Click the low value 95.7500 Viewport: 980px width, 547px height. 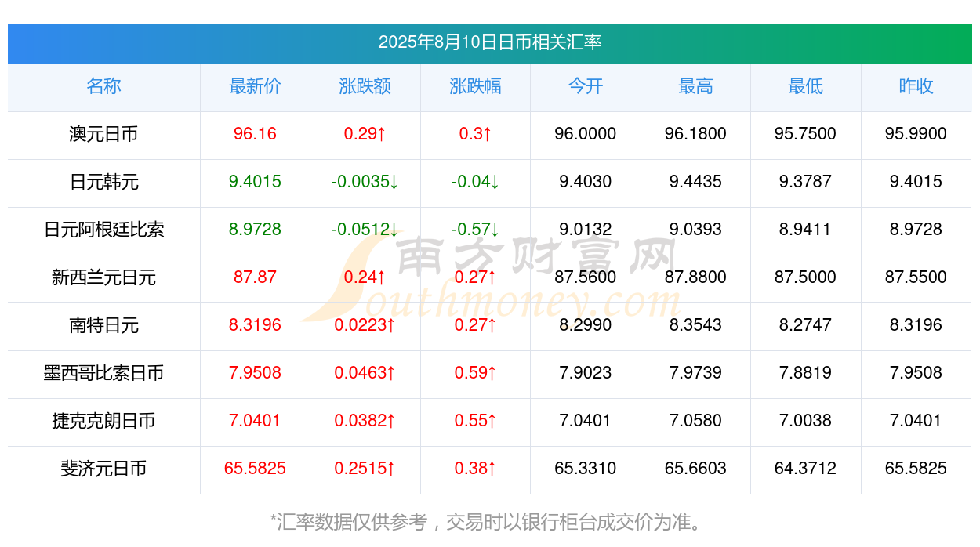point(806,134)
